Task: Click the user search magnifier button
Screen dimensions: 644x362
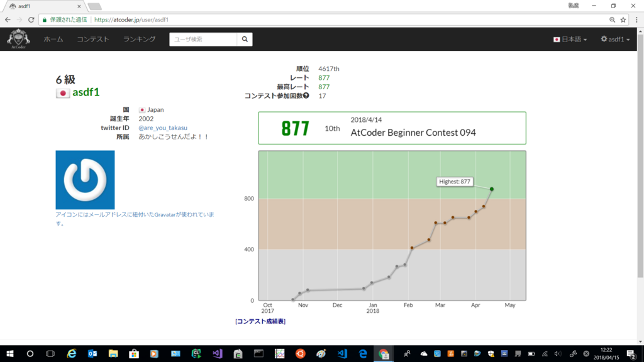Action: point(245,39)
